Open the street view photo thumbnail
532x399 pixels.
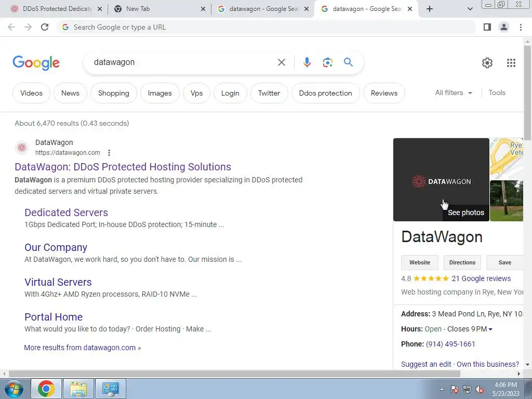coord(507,201)
